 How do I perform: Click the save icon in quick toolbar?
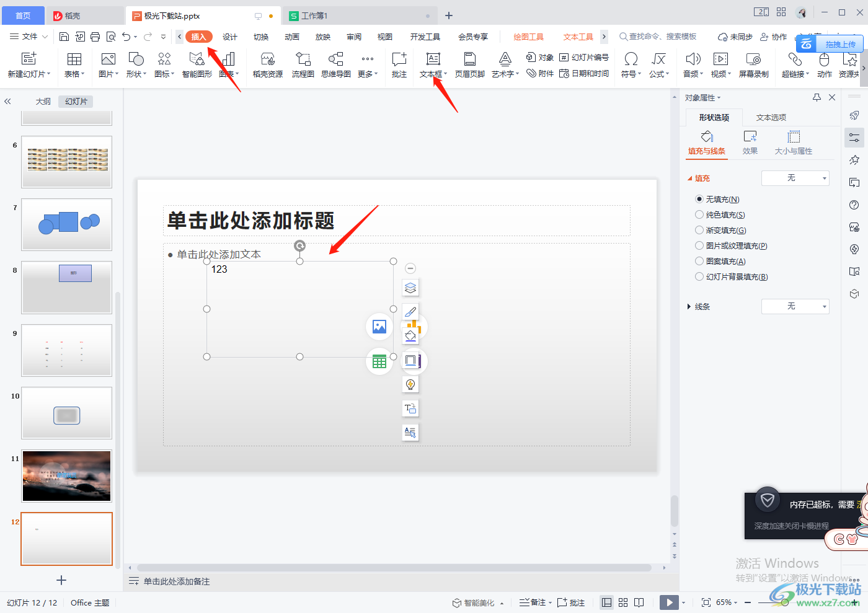click(64, 37)
